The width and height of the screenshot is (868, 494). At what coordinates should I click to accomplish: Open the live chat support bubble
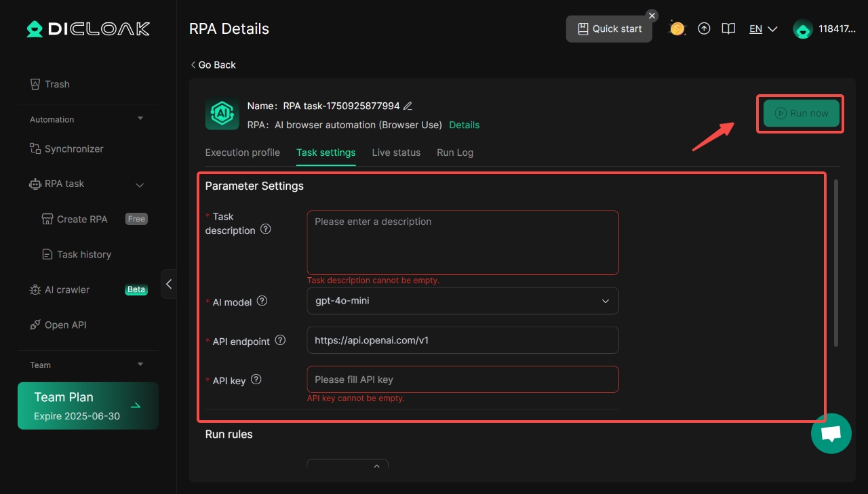coord(831,434)
